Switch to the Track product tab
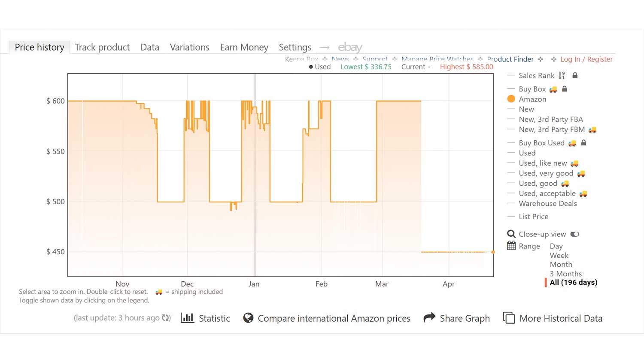The image size is (644, 362). click(x=102, y=47)
